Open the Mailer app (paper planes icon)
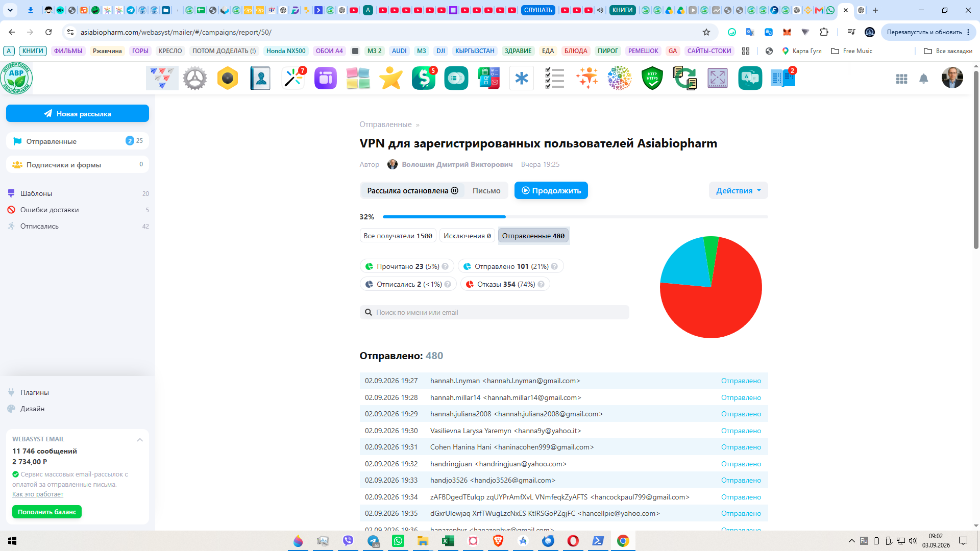Viewport: 980px width, 551px height. pos(162,78)
